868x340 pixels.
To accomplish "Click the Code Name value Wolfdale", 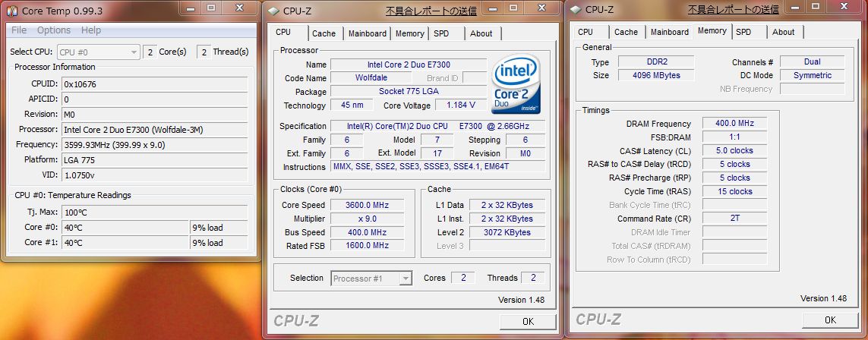I will 371,78.
